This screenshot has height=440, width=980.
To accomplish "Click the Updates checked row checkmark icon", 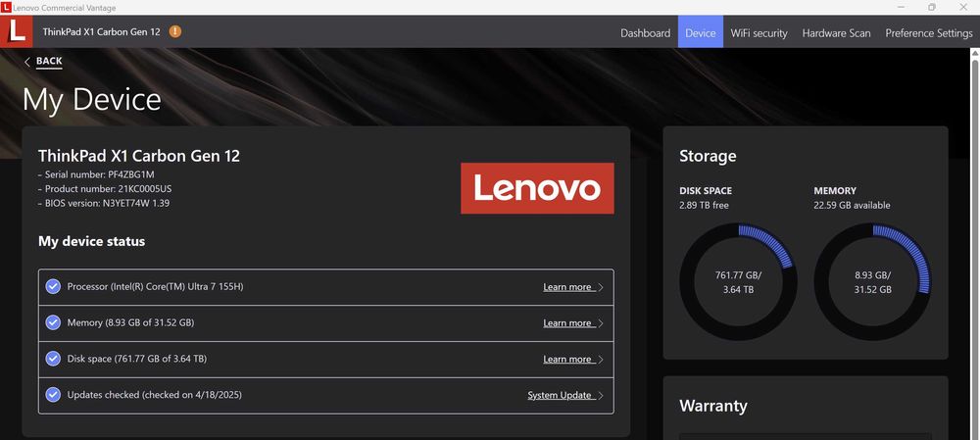I will (x=53, y=395).
